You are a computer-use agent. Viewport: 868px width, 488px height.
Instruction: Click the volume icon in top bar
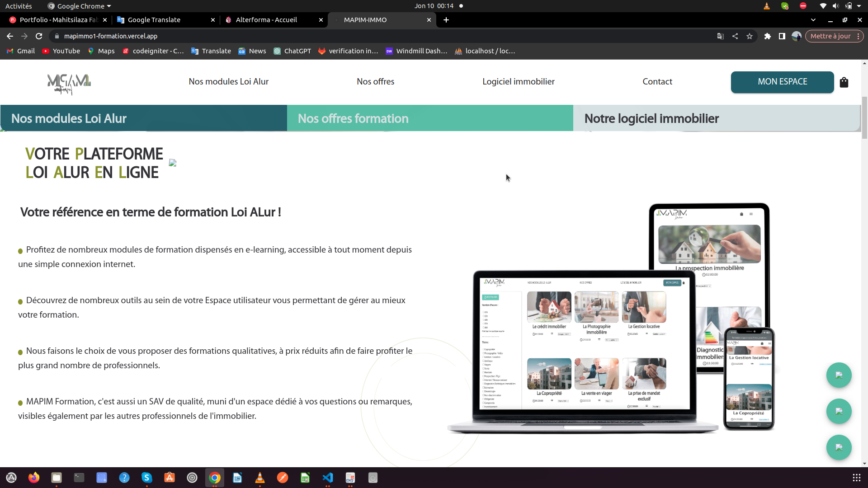[x=835, y=6]
